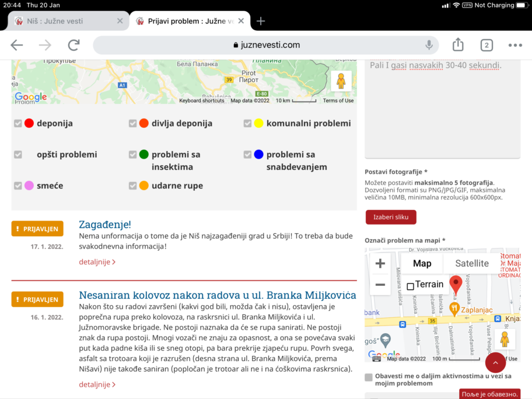The image size is (532, 399).
Task: Go back using the browser back arrow
Action: 17,45
